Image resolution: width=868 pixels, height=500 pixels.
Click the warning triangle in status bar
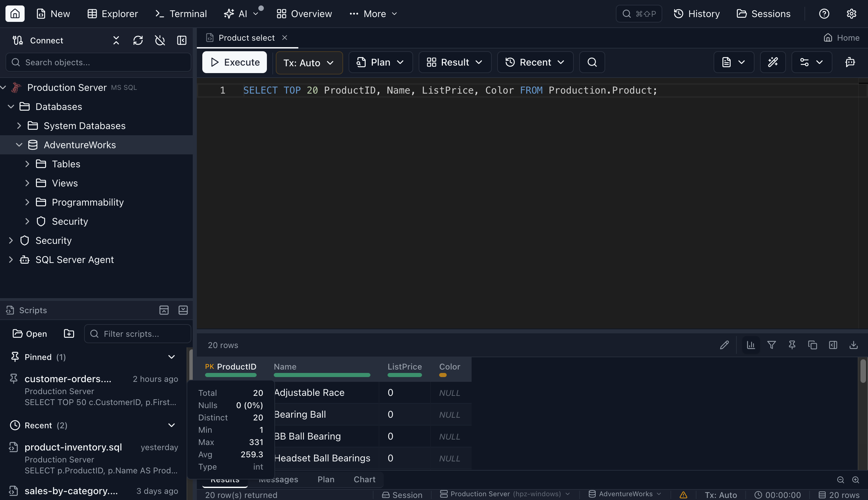coord(683,495)
